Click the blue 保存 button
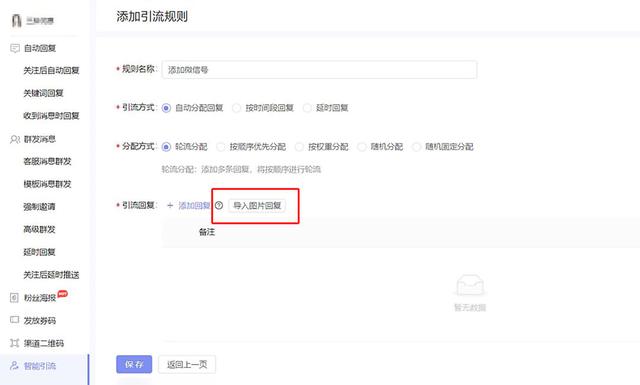This screenshot has width=640, height=385. 134,364
